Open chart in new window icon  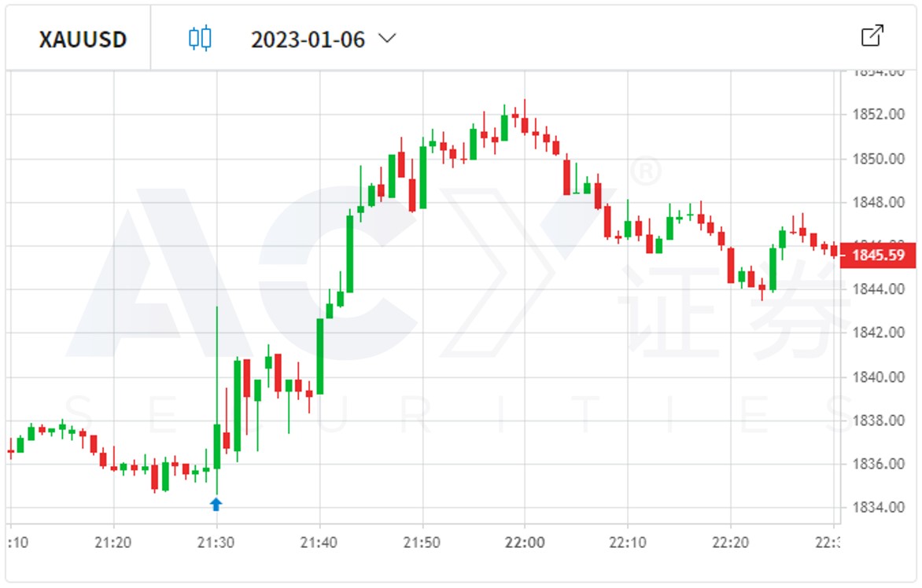pyautogui.click(x=872, y=36)
